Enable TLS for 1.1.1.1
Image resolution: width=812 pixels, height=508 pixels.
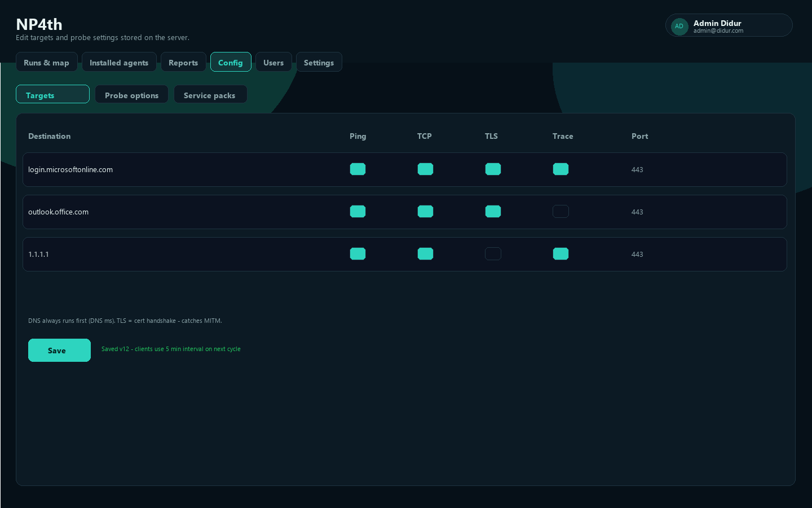[493, 254]
